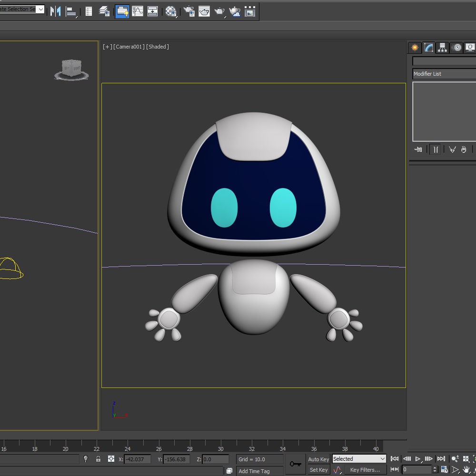Expand the Named Selection Sets dropdown
This screenshot has width=476, height=476.
40,9
